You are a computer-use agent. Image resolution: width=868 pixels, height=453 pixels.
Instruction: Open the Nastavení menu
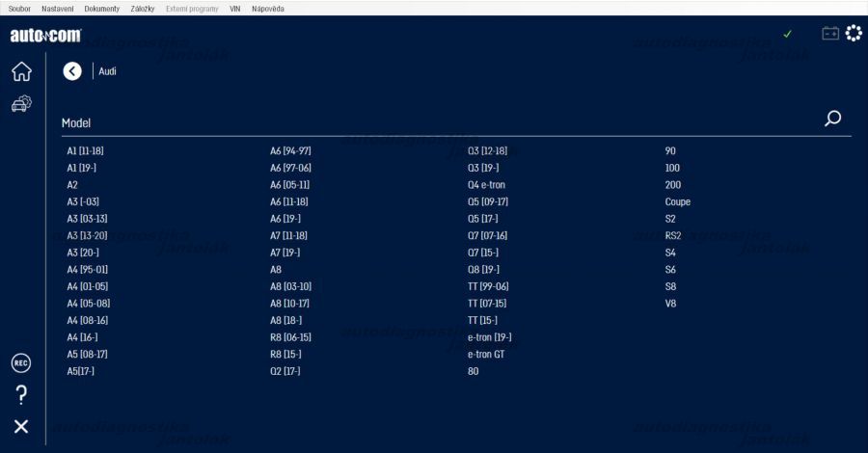[57, 9]
